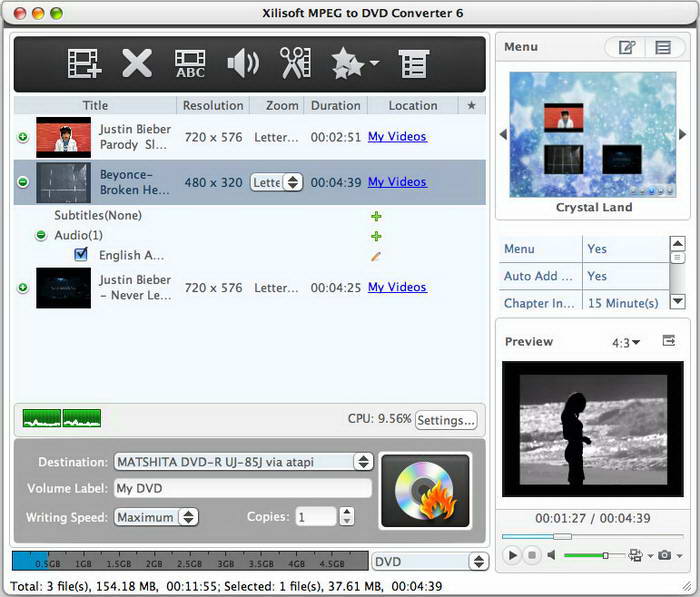Click the Resolution column header

point(213,105)
